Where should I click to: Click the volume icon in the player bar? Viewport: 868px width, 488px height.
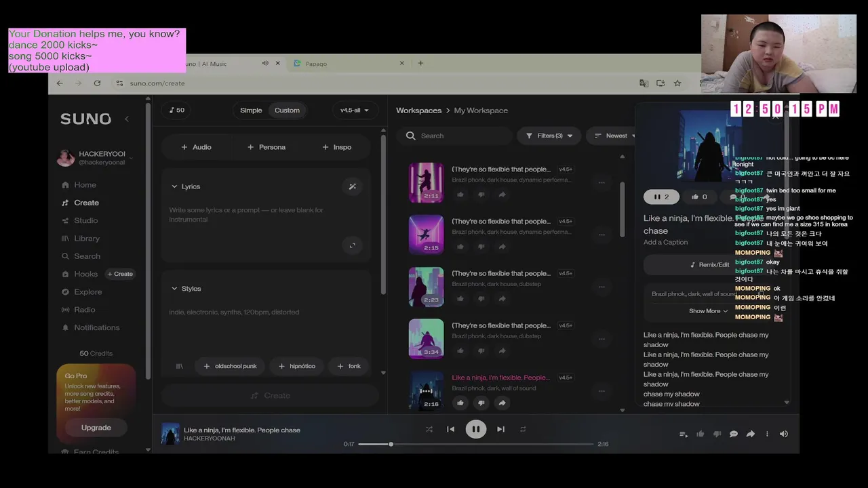[x=784, y=434]
